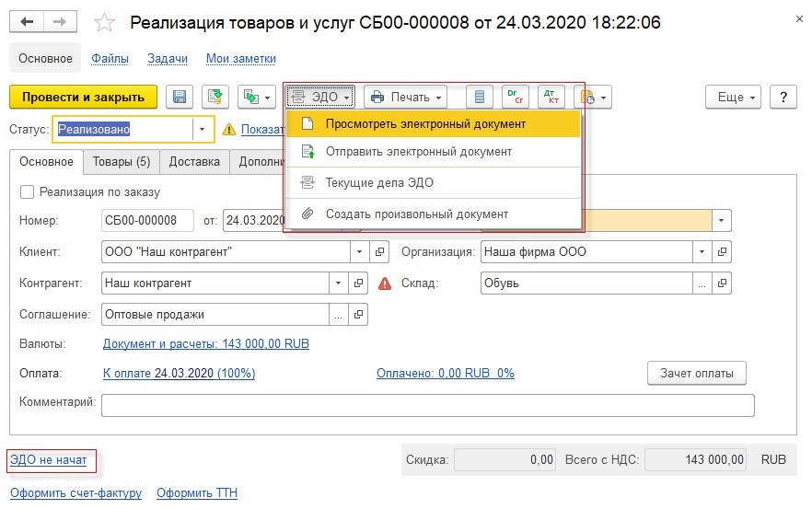The width and height of the screenshot is (812, 509).
Task: Click Оформить ТТН link
Action: 197,493
